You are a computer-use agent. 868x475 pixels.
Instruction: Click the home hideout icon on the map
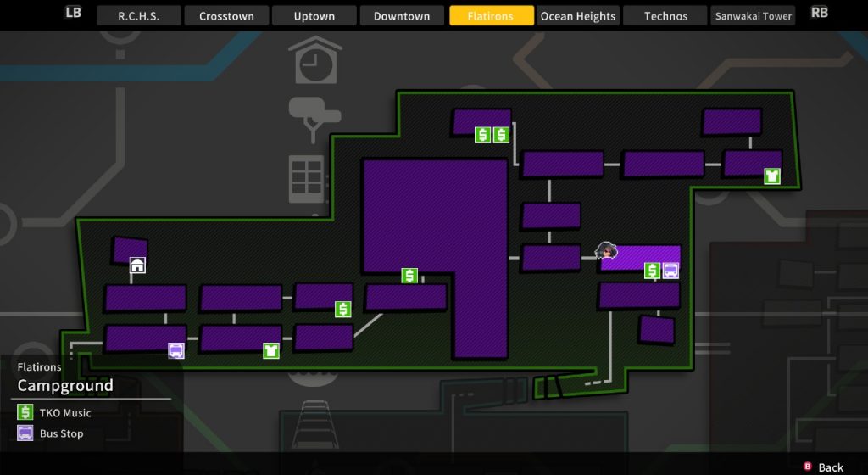(137, 265)
